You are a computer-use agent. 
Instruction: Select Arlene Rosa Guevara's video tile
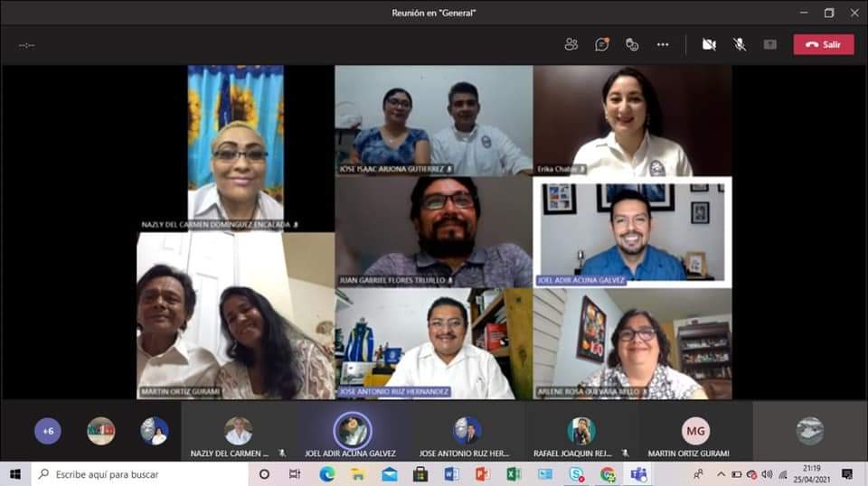(632, 344)
